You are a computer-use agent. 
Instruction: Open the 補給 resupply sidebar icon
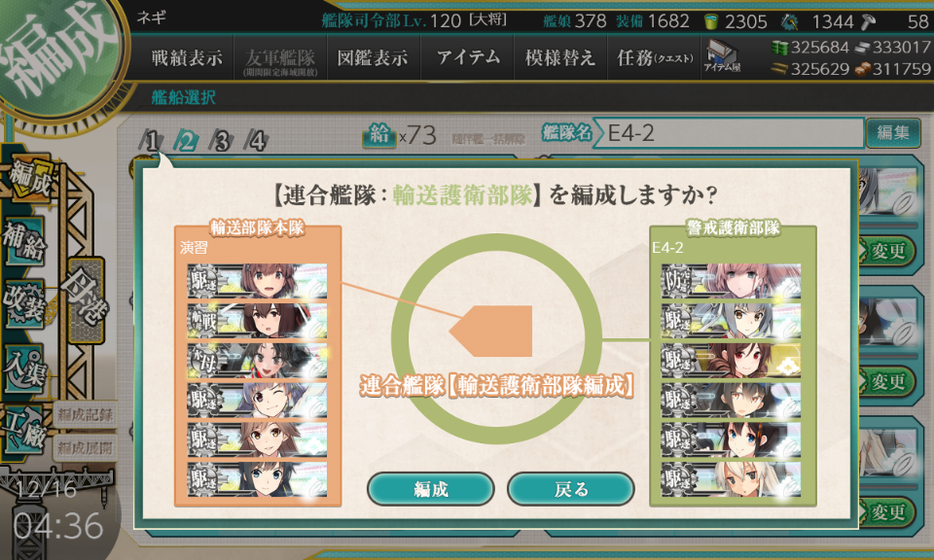[24, 240]
